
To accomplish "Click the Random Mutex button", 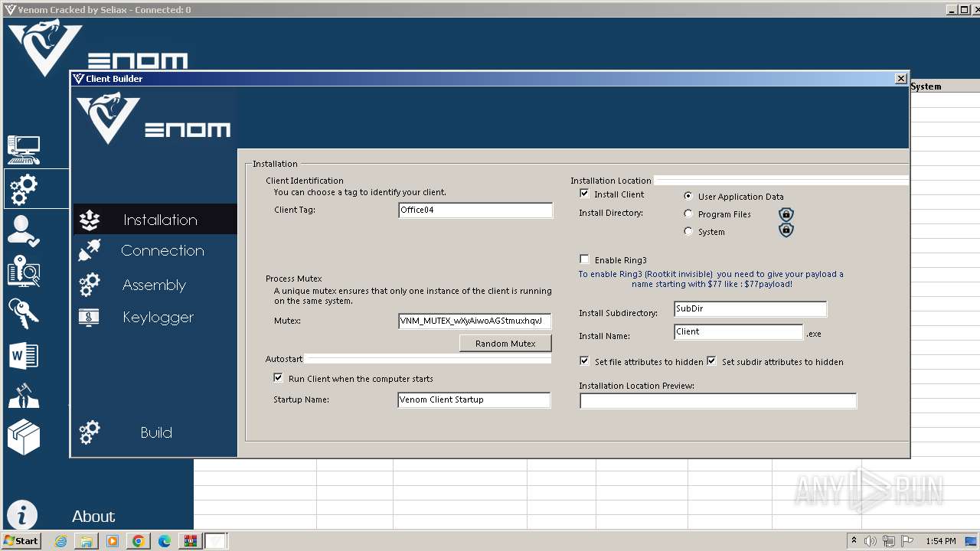I will click(x=505, y=344).
